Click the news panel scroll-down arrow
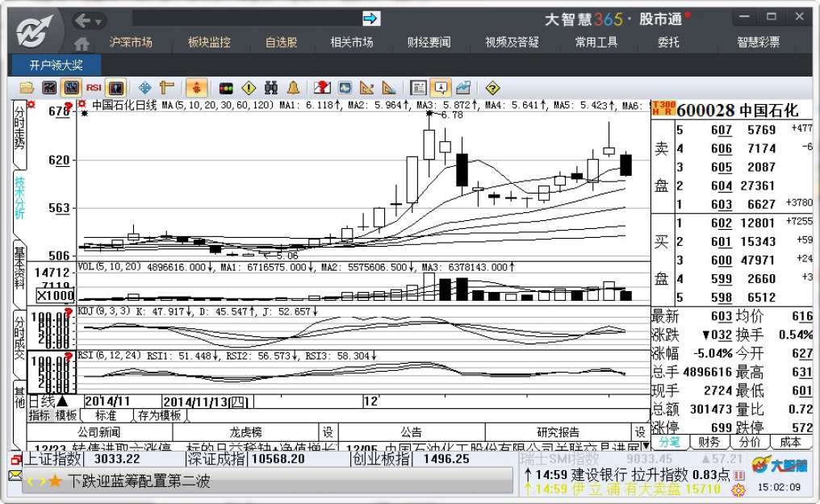820x504 pixels. (x=646, y=446)
